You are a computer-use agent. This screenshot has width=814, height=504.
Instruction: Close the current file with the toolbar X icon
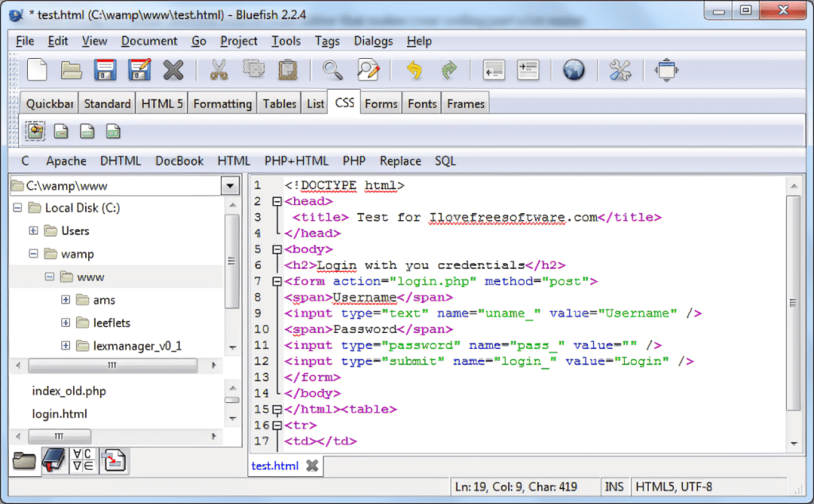173,70
